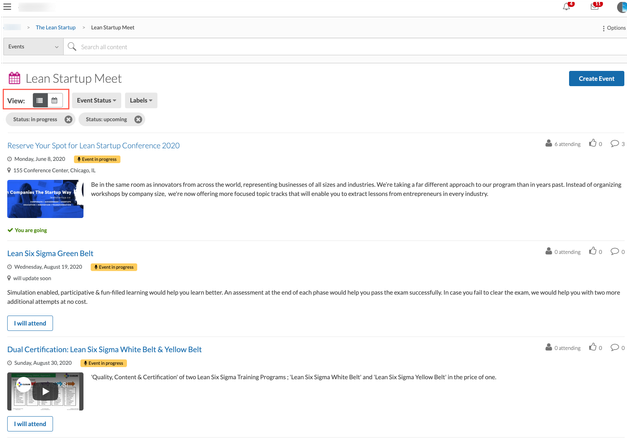Open the user avatar profile menu
Screen dimensions: 627x441
[x=622, y=7]
